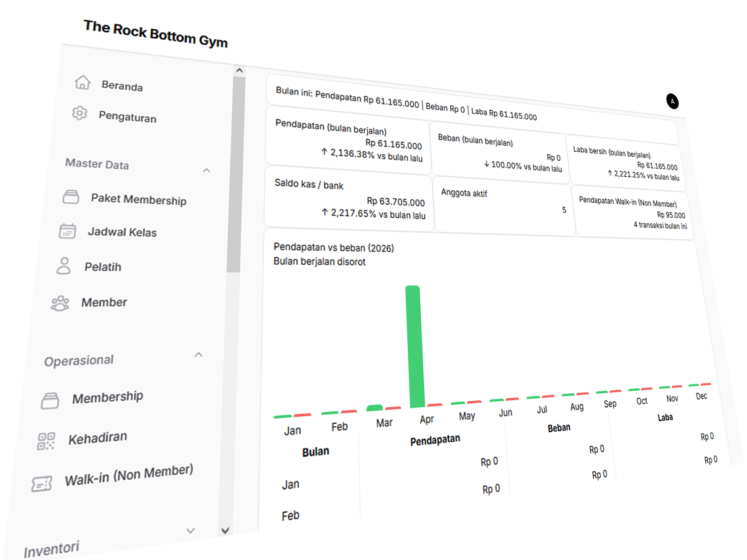The height and width of the screenshot is (560, 747).
Task: Collapse the Master Data section
Action: click(x=207, y=170)
